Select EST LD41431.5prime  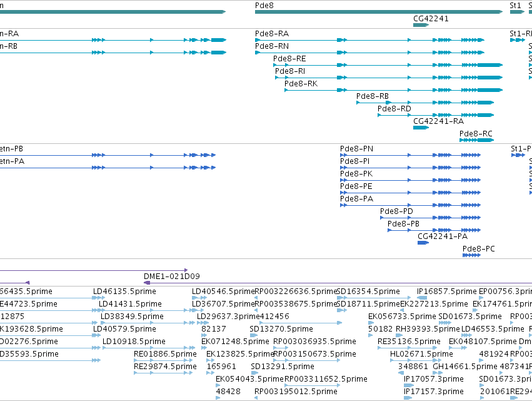(130, 304)
